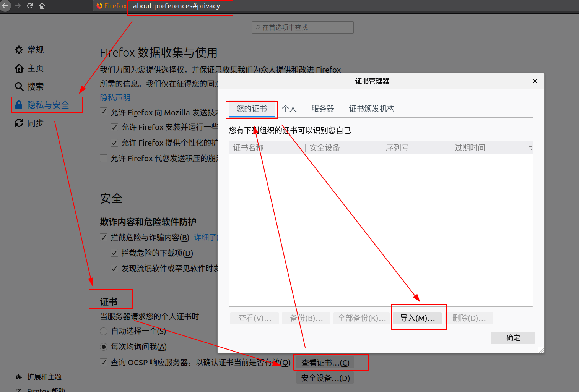Viewport: 579px width, 392px height.
Task: Open Extensions and Themes puzzle icon
Action: click(x=19, y=377)
